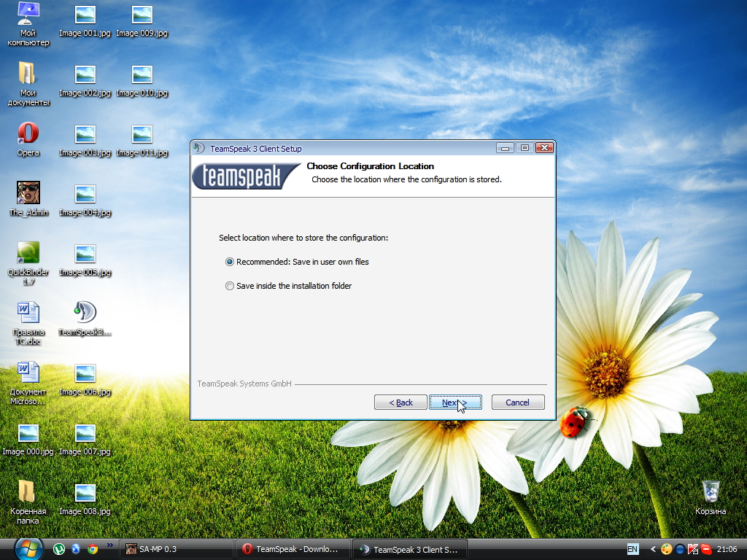Select the Документ Microso... Word file icon
Image resolution: width=747 pixels, height=560 pixels.
coord(28,384)
